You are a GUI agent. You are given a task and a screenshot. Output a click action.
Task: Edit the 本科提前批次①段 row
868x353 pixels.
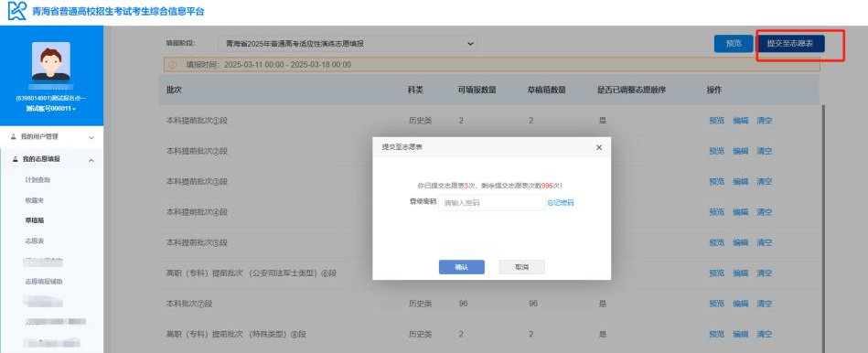click(x=740, y=120)
